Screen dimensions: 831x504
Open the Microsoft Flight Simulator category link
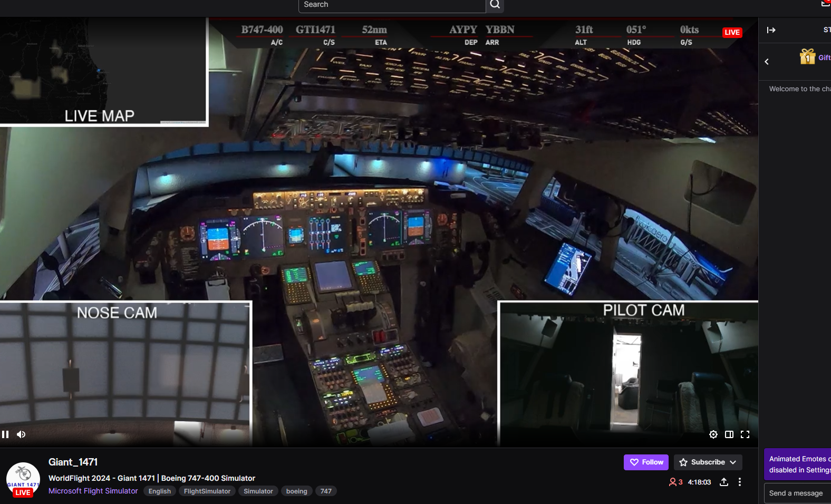93,491
